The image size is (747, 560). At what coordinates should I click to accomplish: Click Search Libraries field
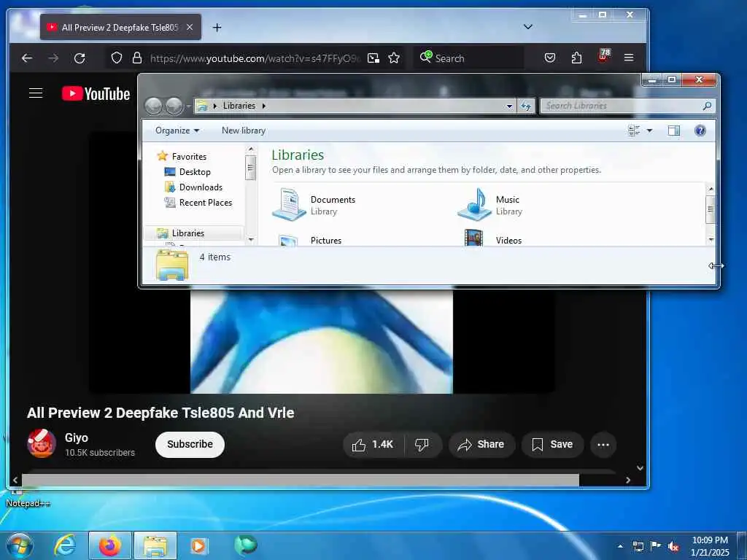628,106
